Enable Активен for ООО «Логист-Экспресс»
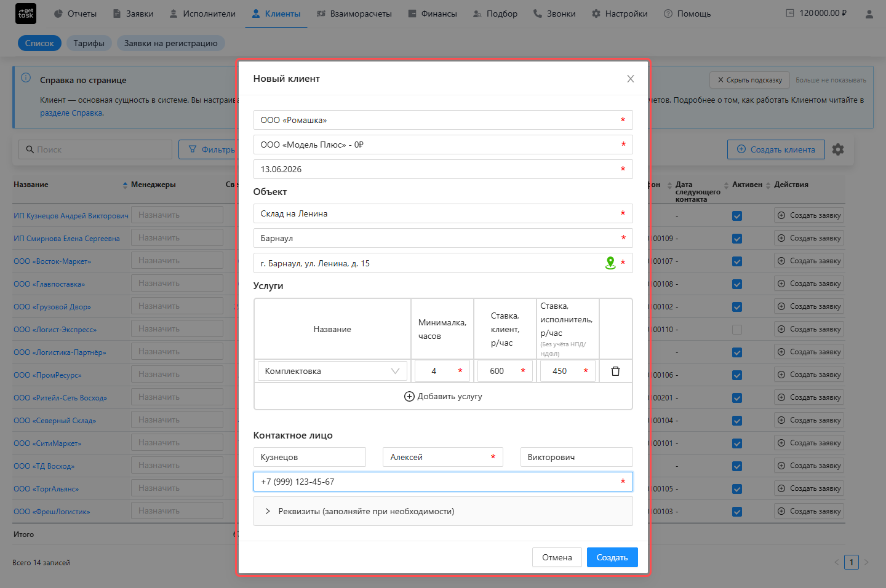Screen dimensions: 886x588 [737, 330]
